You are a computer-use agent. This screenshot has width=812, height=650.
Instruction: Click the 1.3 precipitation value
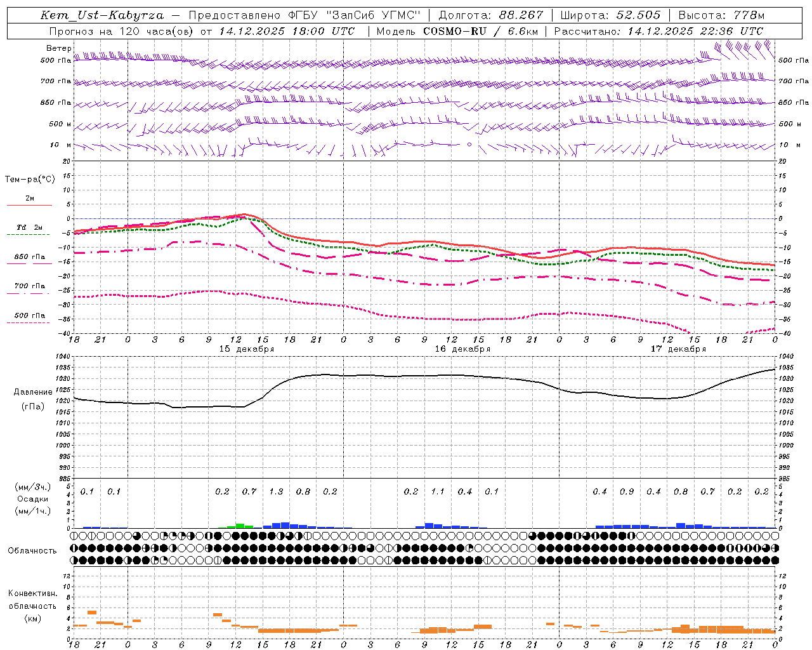pyautogui.click(x=276, y=492)
